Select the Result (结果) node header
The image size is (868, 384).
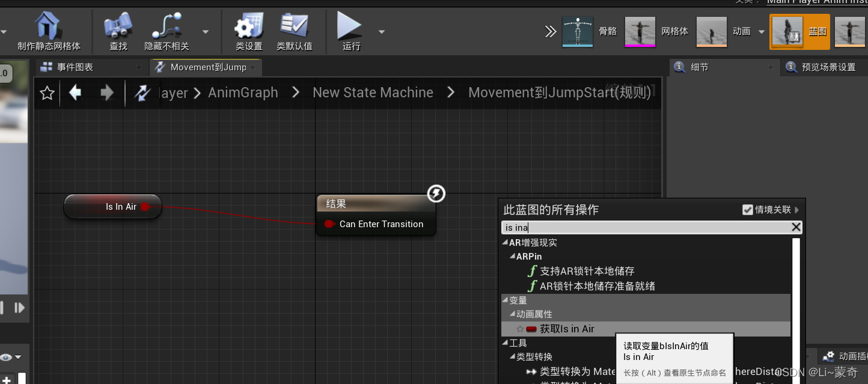coord(376,204)
